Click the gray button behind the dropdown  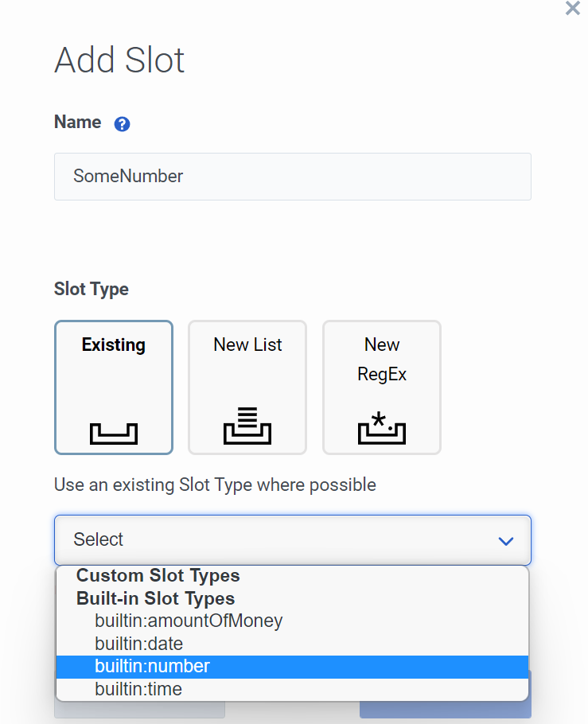tap(139, 710)
